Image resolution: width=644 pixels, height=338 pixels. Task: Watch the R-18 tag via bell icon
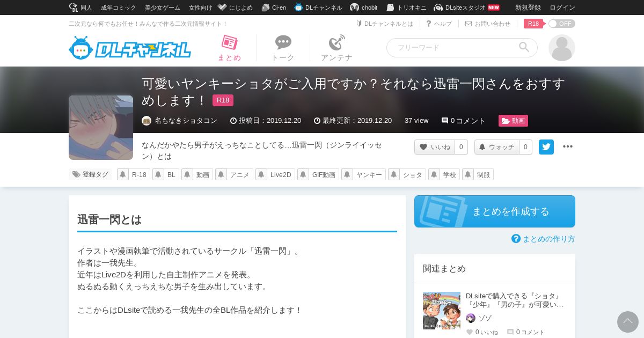[123, 174]
